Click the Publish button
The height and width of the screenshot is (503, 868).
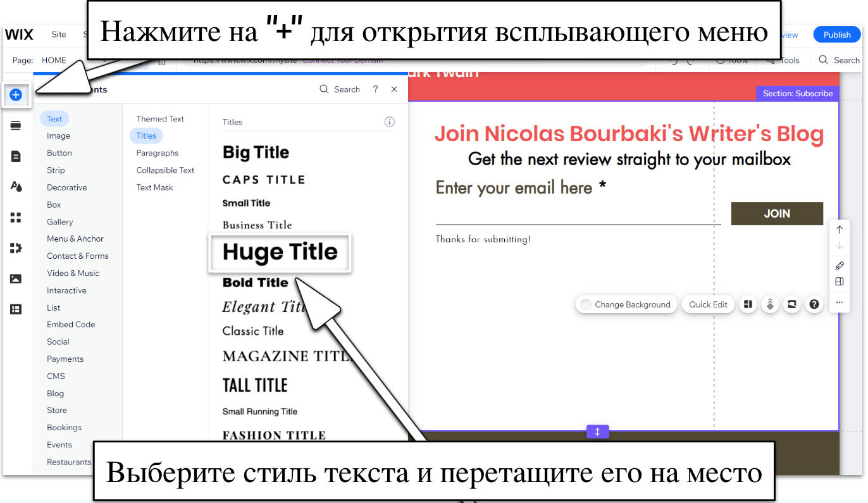click(836, 35)
